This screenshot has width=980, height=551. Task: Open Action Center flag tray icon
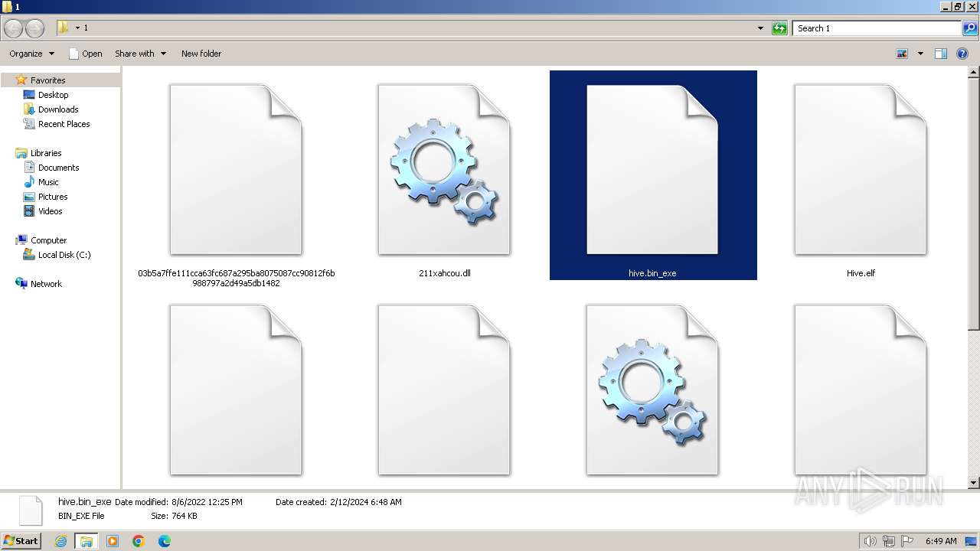(907, 541)
